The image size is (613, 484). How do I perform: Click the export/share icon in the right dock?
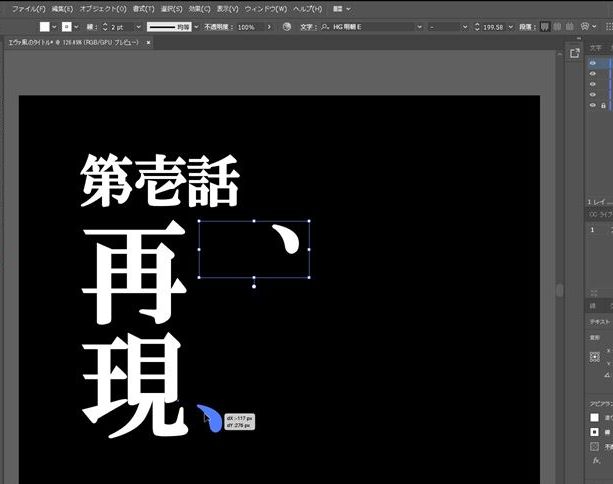[x=574, y=50]
